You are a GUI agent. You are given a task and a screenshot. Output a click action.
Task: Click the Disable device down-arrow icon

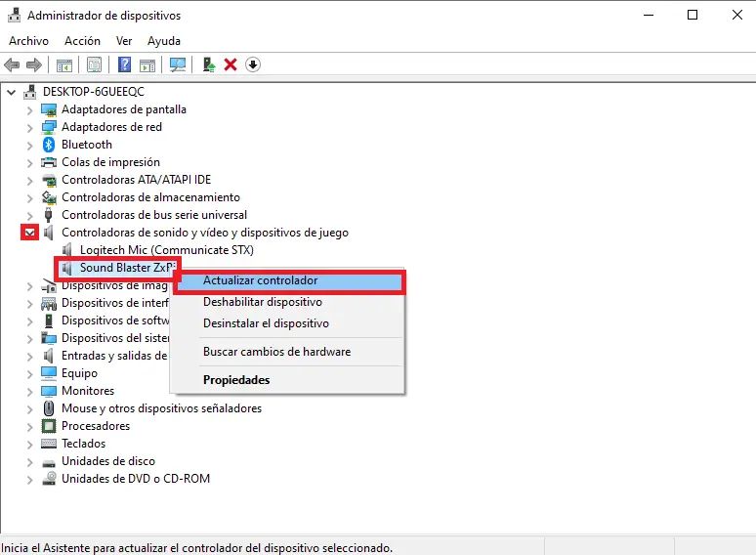coord(253,64)
